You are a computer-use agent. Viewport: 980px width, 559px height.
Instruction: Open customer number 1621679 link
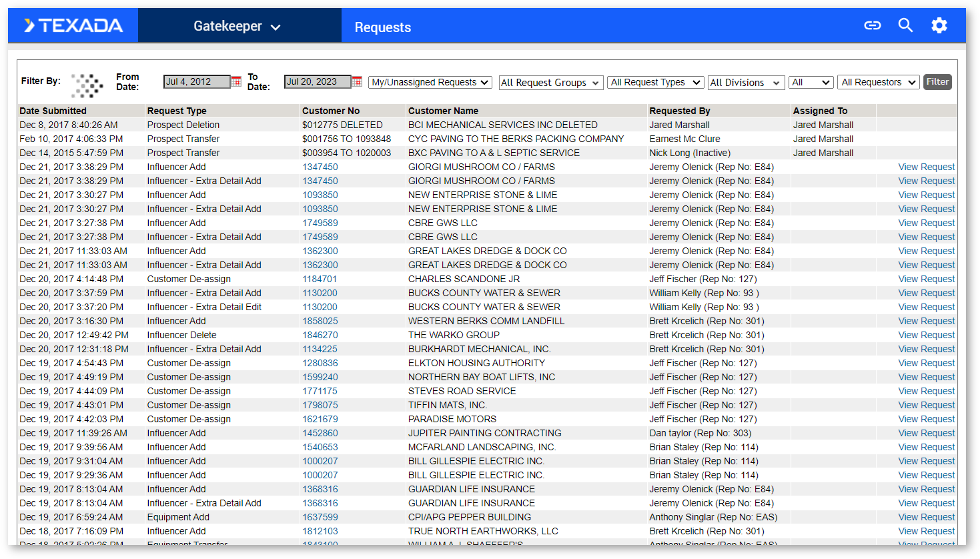[320, 419]
